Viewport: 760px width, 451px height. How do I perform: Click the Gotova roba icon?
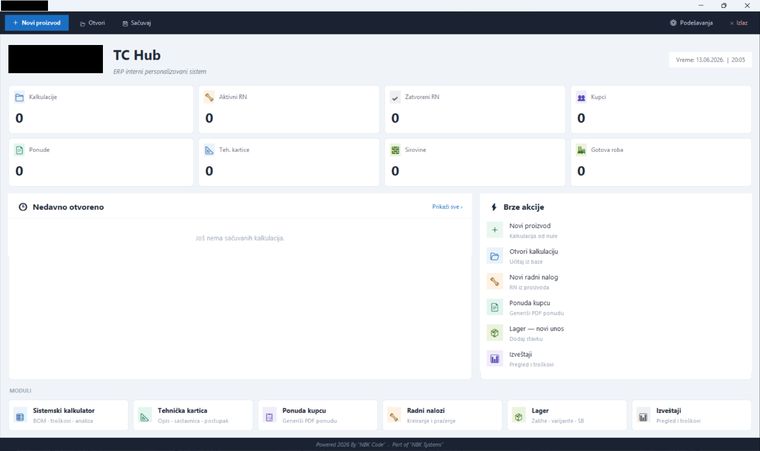[x=581, y=150]
